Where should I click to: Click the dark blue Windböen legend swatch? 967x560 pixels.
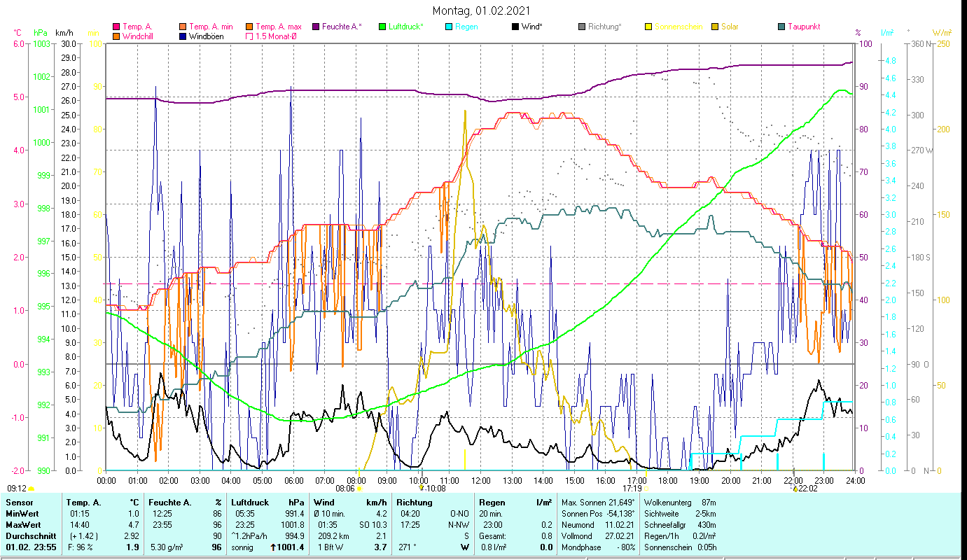[183, 36]
